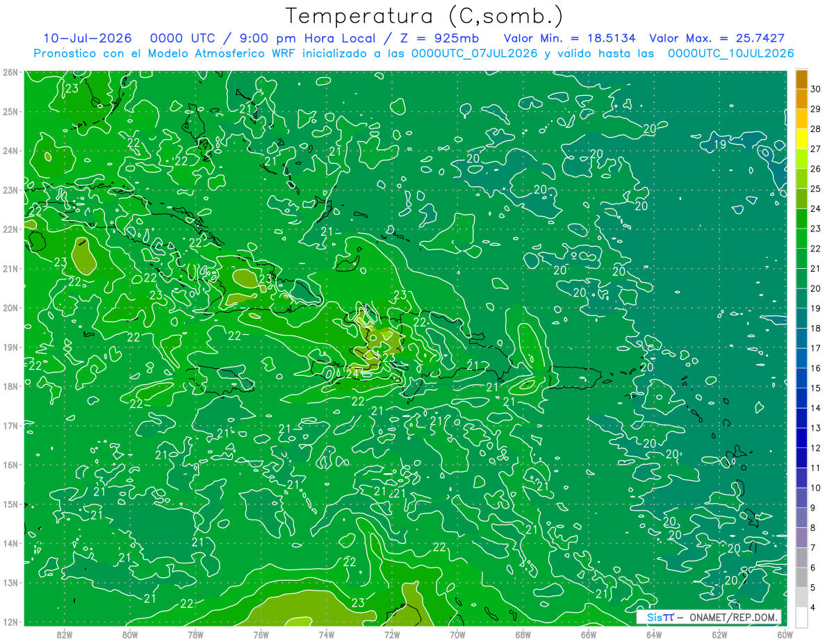
Task: Click the yellow legend band between 27 and 28
Action: point(801,139)
